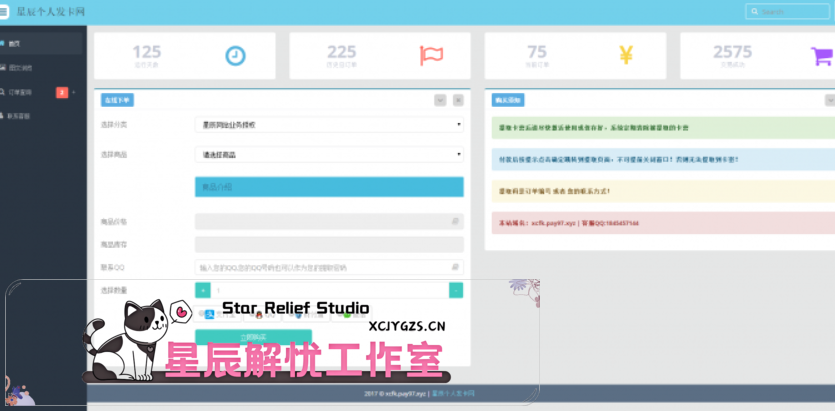Toggle the hamburger sidebar menu icon
Image resolution: width=835 pixels, height=411 pixels.
pyautogui.click(x=6, y=11)
